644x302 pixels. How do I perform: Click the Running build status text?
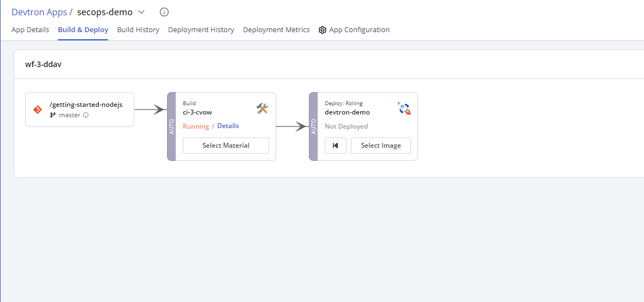click(196, 126)
